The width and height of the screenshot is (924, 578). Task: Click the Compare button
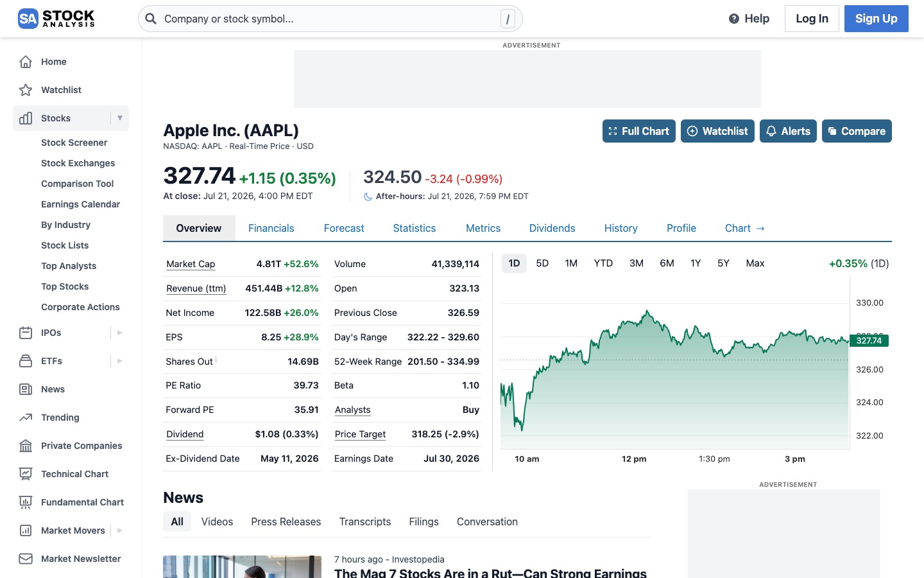pos(857,131)
